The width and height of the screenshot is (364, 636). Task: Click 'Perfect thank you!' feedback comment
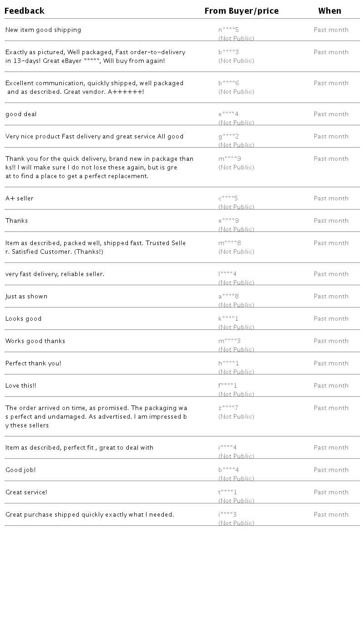pyautogui.click(x=33, y=364)
